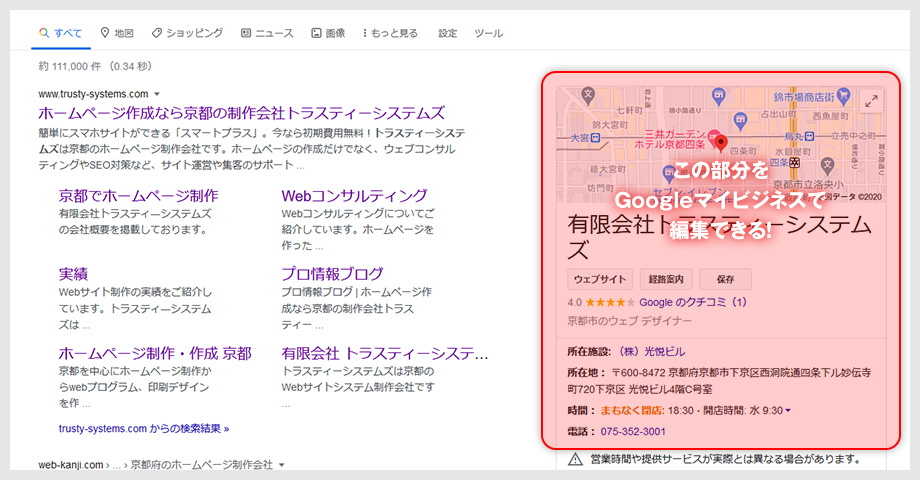Switch to the 地図 tab
920x480 pixels.
coord(117,33)
